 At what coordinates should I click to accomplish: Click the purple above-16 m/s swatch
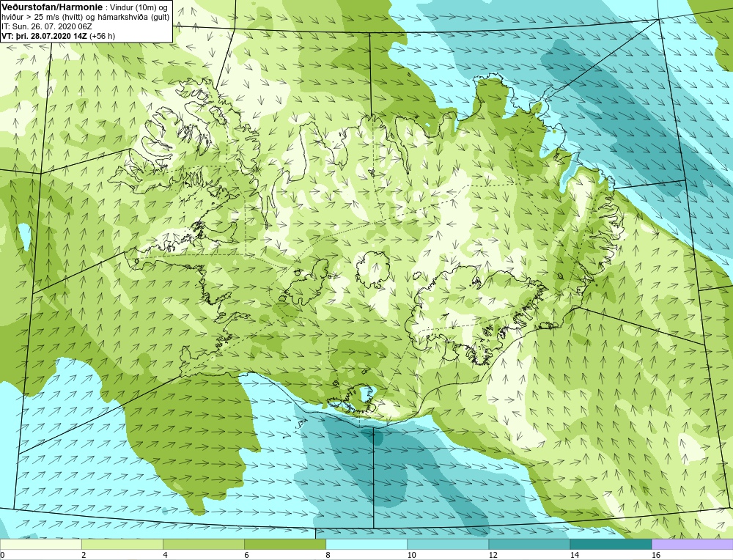tap(692, 544)
